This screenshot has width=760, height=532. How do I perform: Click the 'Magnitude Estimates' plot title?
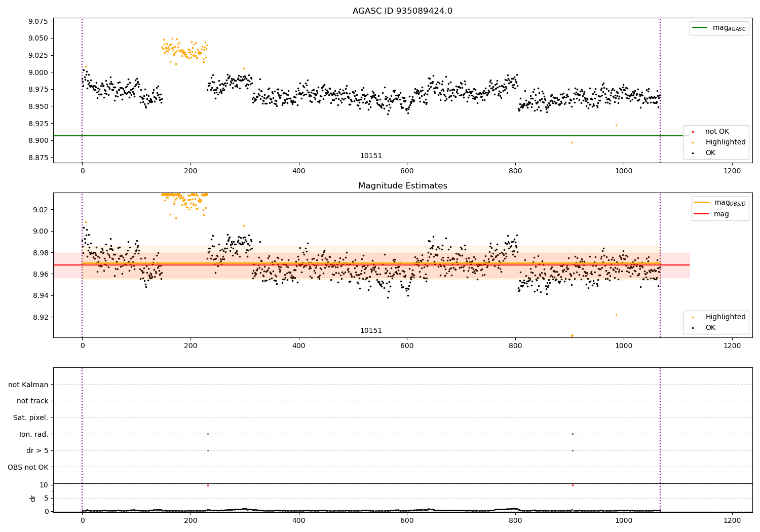tap(402, 186)
